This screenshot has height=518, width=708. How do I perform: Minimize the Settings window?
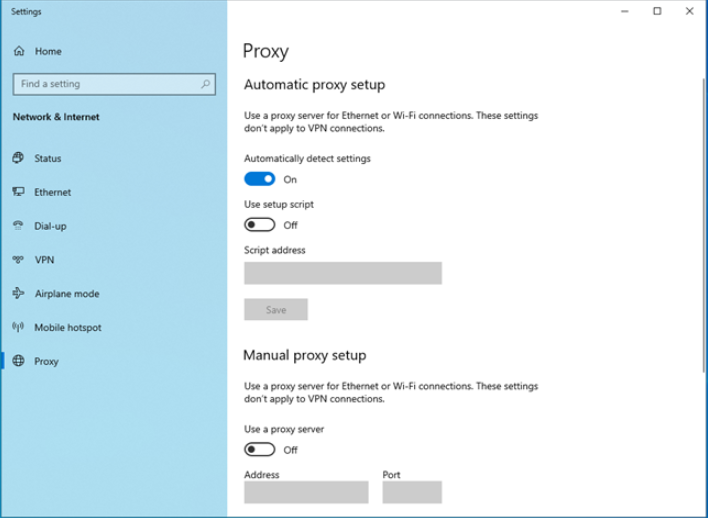625,11
